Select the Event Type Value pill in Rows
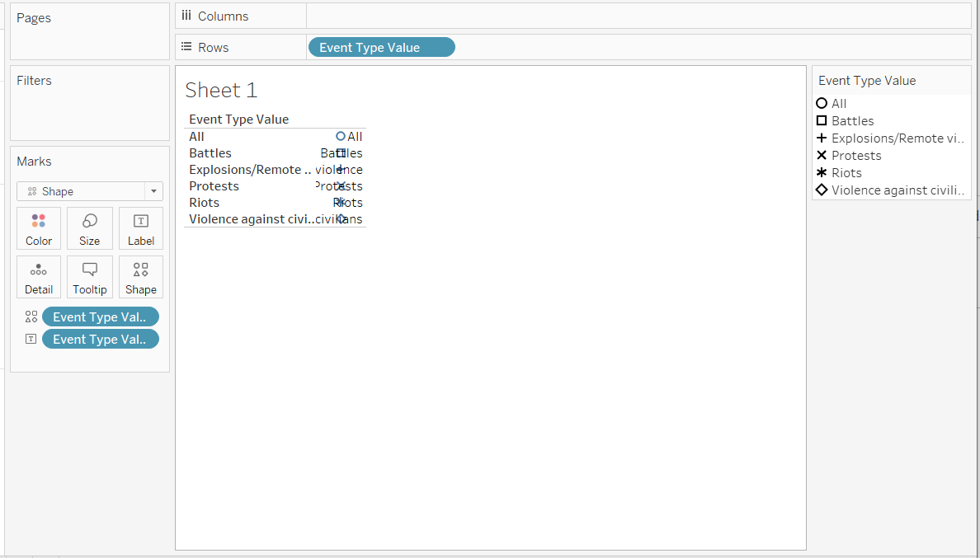980x558 pixels. click(381, 48)
